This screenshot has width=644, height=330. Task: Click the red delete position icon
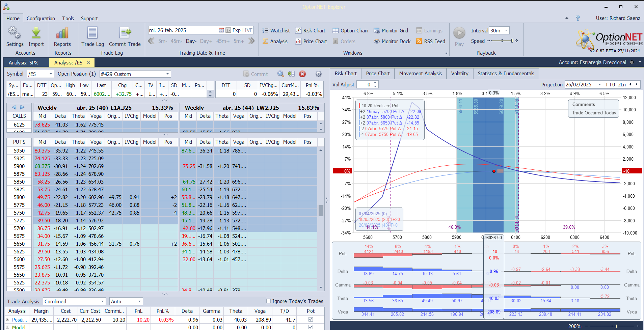(x=302, y=74)
